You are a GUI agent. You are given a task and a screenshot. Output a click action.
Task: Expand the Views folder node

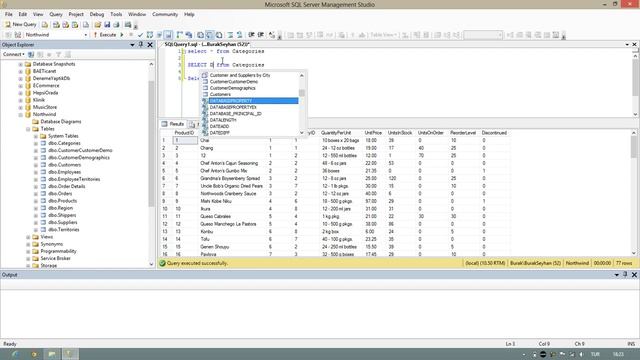point(28,237)
